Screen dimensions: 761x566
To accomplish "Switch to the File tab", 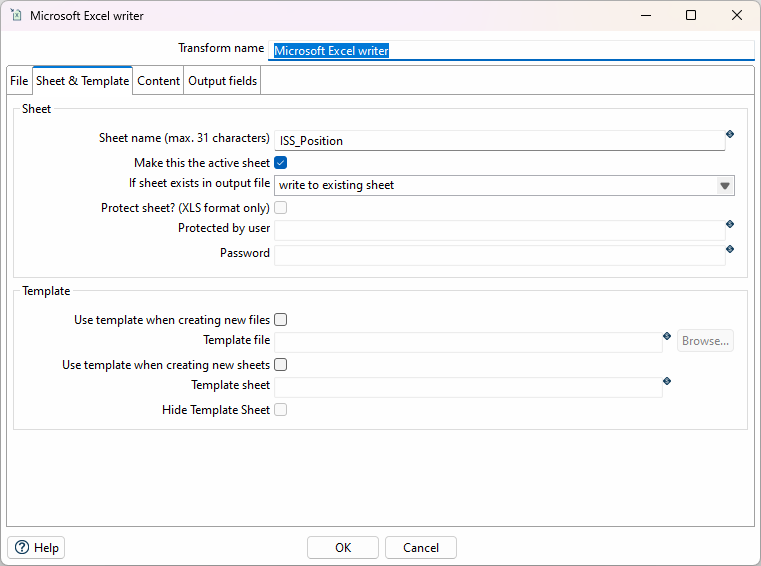I will tap(19, 81).
